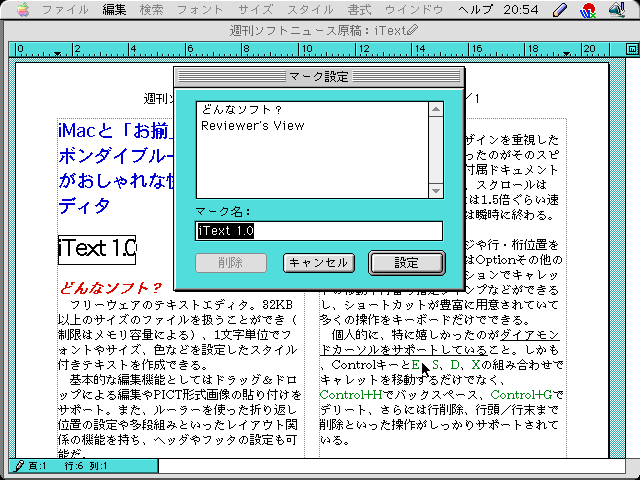The width and height of the screenshot is (640, 480).
Task: Click the キャンセル button
Action: pos(319,263)
